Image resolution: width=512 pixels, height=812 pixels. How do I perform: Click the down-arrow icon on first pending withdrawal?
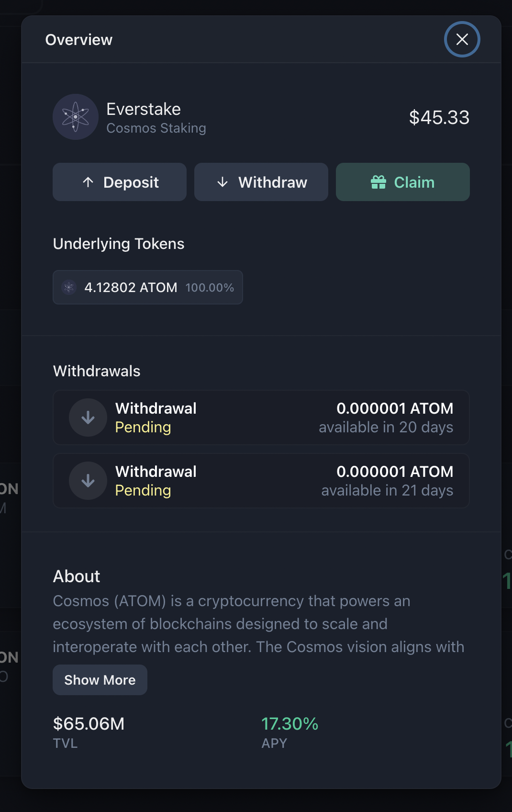coord(88,417)
